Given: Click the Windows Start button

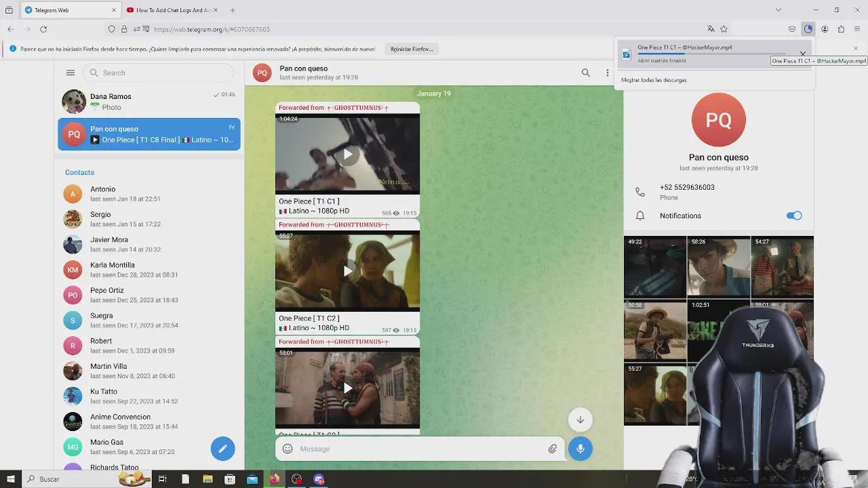Looking at the screenshot, I should (10, 479).
